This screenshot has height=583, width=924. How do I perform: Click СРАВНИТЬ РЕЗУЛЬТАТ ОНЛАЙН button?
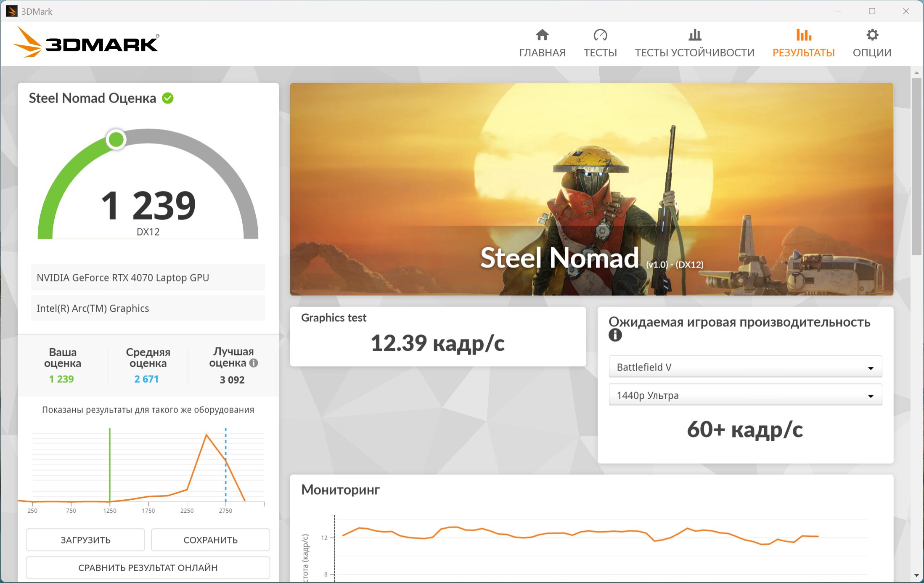[x=148, y=567]
